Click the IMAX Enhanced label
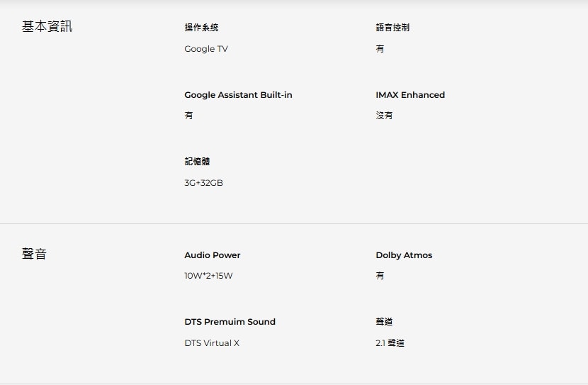 [410, 95]
